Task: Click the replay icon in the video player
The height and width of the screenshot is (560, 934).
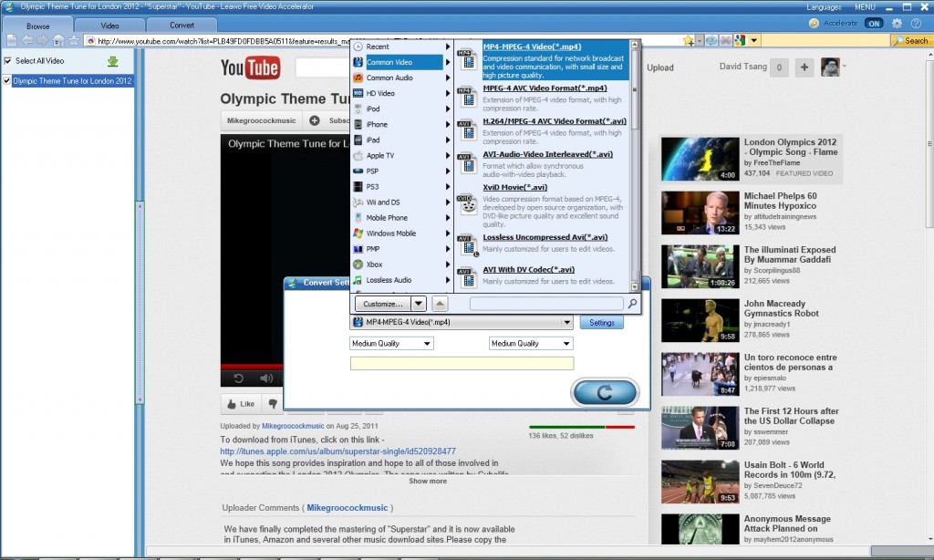Action: click(238, 379)
